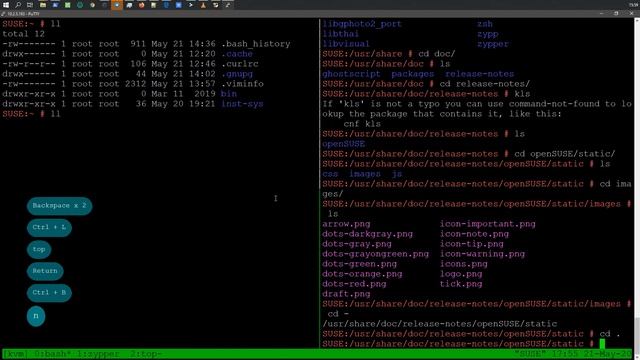Click the ghostscript directory listing

(351, 74)
